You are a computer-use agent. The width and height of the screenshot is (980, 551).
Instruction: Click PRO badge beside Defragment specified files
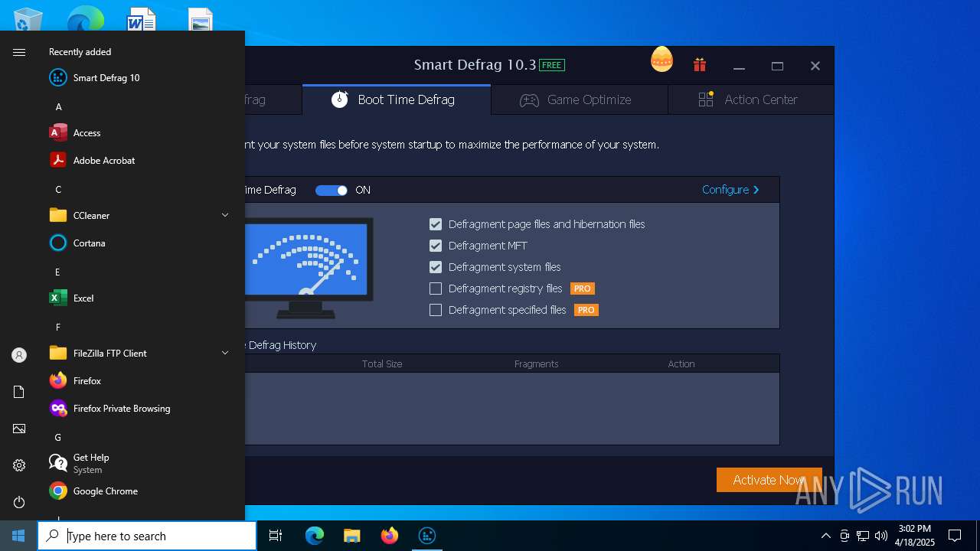click(586, 310)
